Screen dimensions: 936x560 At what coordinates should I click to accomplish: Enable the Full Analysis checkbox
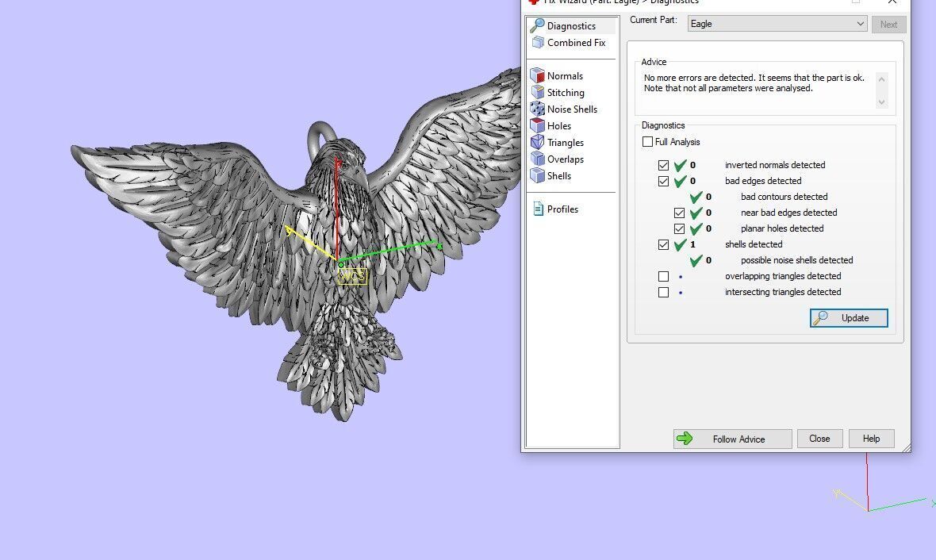(x=648, y=142)
